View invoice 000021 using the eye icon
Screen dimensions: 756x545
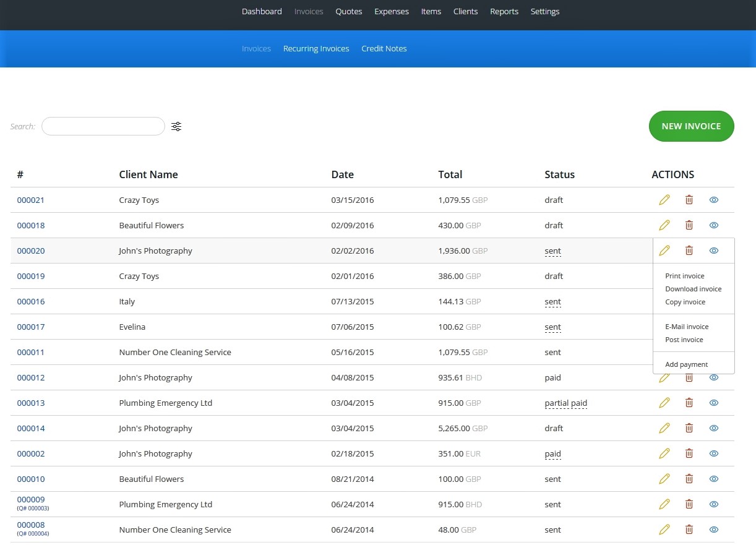click(714, 200)
